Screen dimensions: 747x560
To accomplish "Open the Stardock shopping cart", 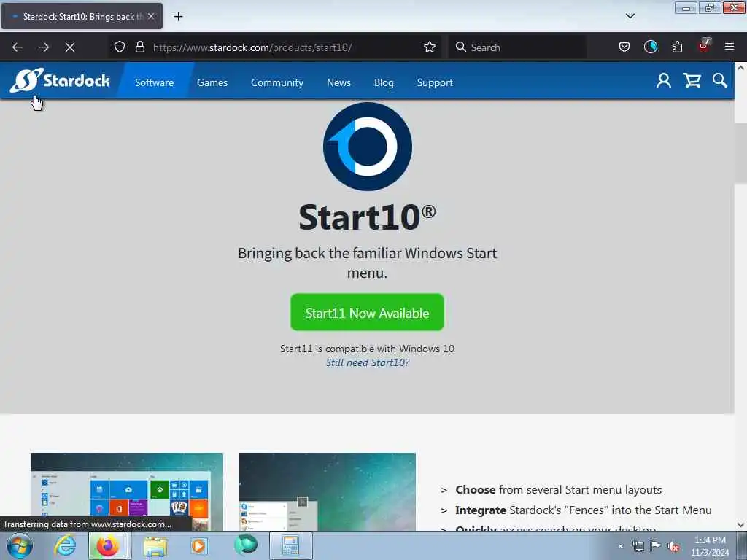I will coord(692,80).
